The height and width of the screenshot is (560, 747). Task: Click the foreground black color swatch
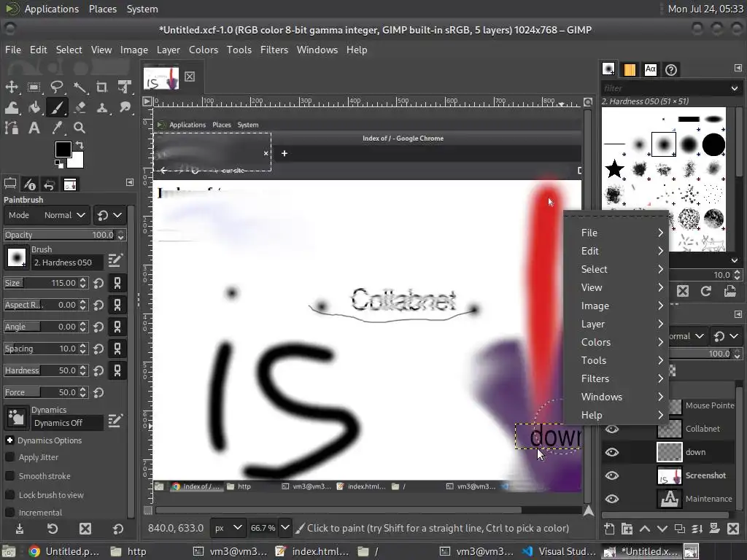click(x=63, y=149)
